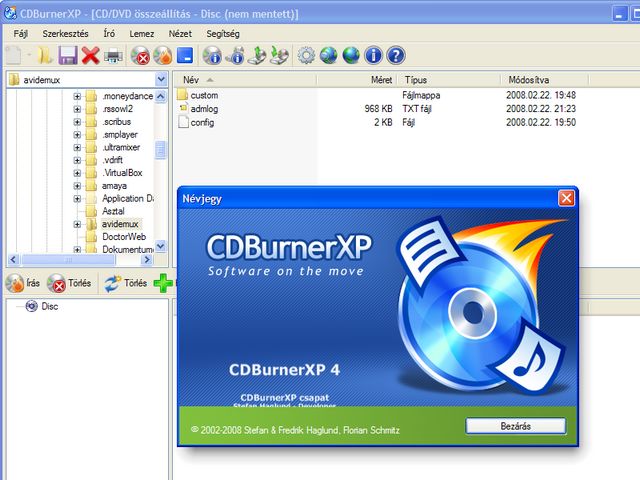Click the custom folder icon in file list
The width and height of the screenshot is (640, 480).
(x=182, y=95)
